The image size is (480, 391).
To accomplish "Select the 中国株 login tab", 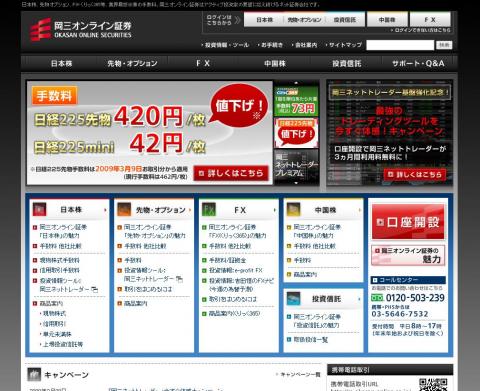I will pyautogui.click(x=387, y=20).
